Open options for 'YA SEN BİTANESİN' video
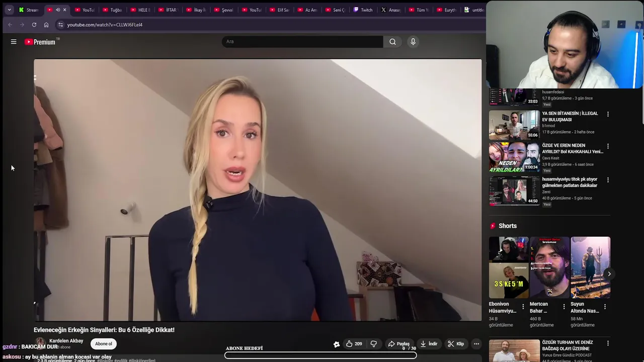644x362 pixels. pyautogui.click(x=608, y=114)
